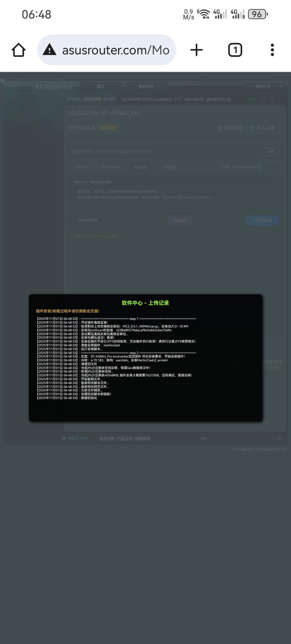Screen dimensions: 291x644
Task: Open the 全部软件(0) tab
Action: coord(111,167)
